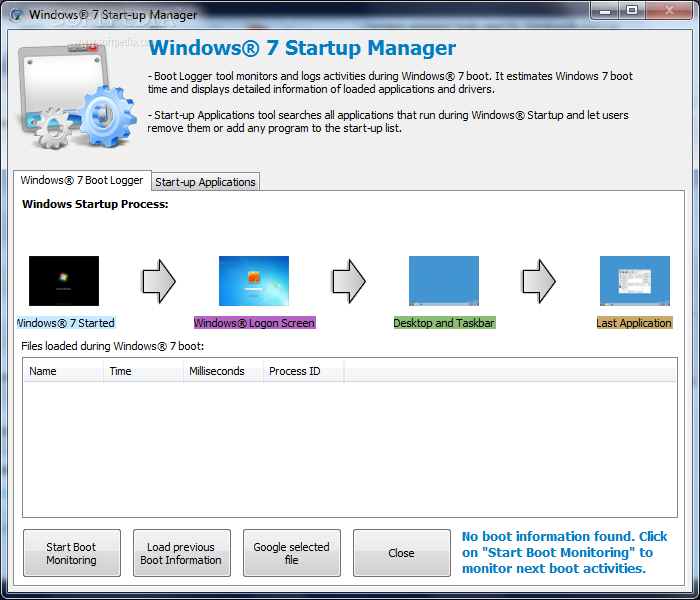Select the orange Last Application label

click(x=634, y=323)
